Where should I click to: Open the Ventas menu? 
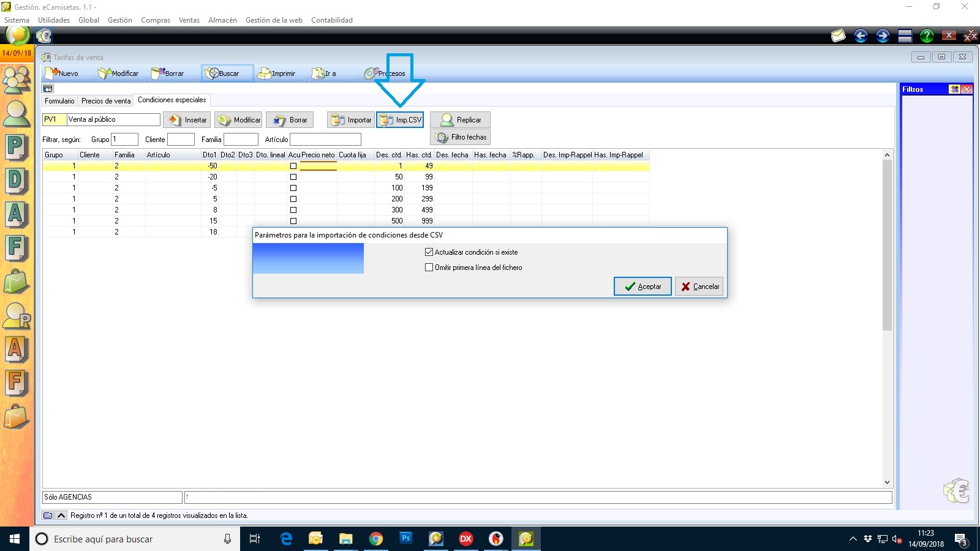[x=189, y=20]
